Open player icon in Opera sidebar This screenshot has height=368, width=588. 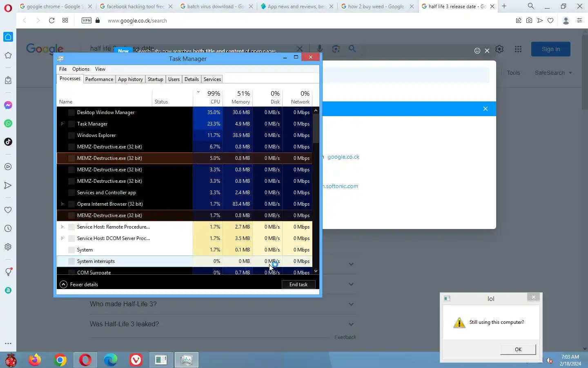pyautogui.click(x=8, y=167)
